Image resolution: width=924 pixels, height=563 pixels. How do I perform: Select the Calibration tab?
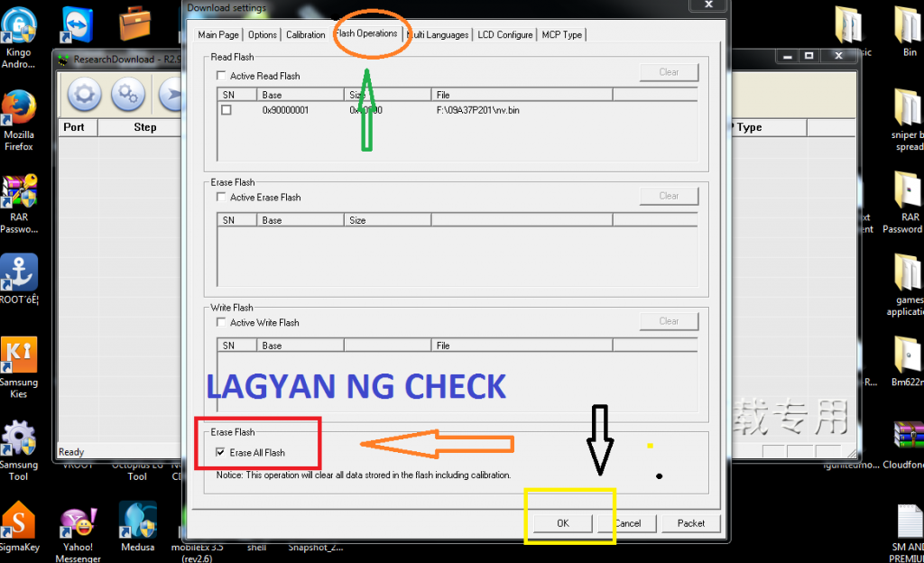pyautogui.click(x=305, y=35)
